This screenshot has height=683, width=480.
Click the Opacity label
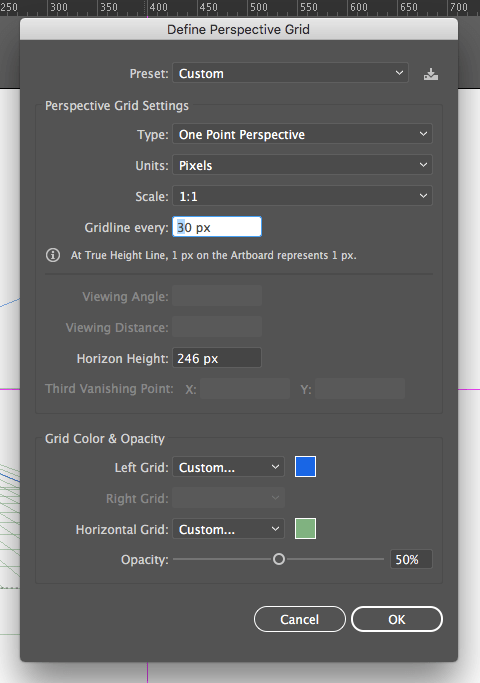coord(145,560)
